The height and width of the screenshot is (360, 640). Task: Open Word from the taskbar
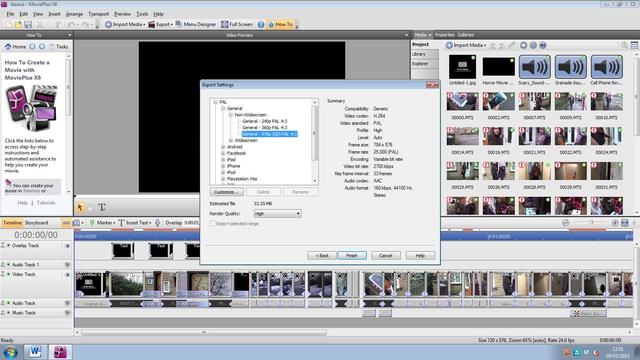click(35, 352)
